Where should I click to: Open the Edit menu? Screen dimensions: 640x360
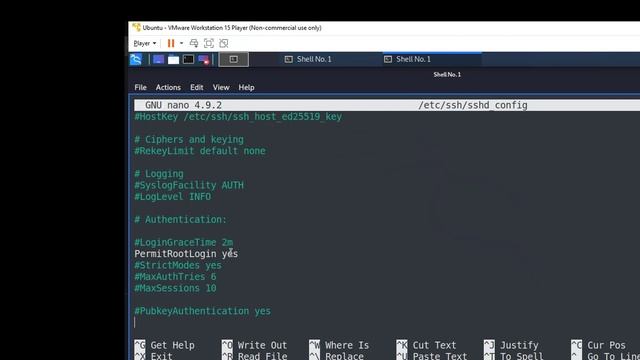click(x=196, y=87)
